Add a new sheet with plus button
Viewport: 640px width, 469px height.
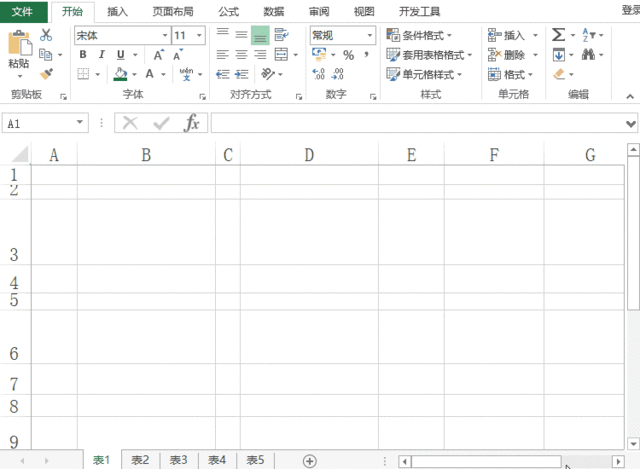[x=309, y=461]
